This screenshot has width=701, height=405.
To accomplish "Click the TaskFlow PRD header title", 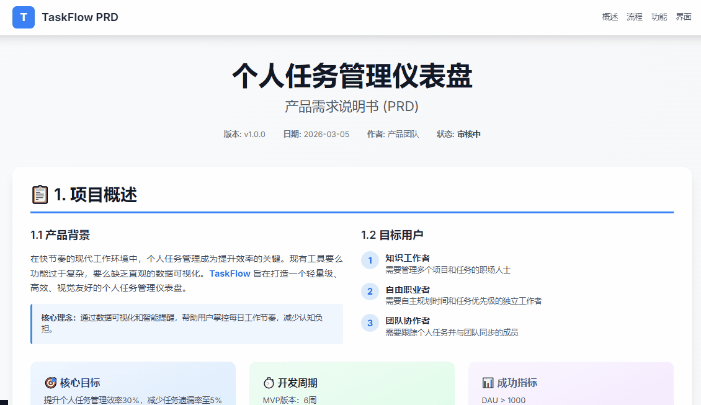I will coord(80,17).
